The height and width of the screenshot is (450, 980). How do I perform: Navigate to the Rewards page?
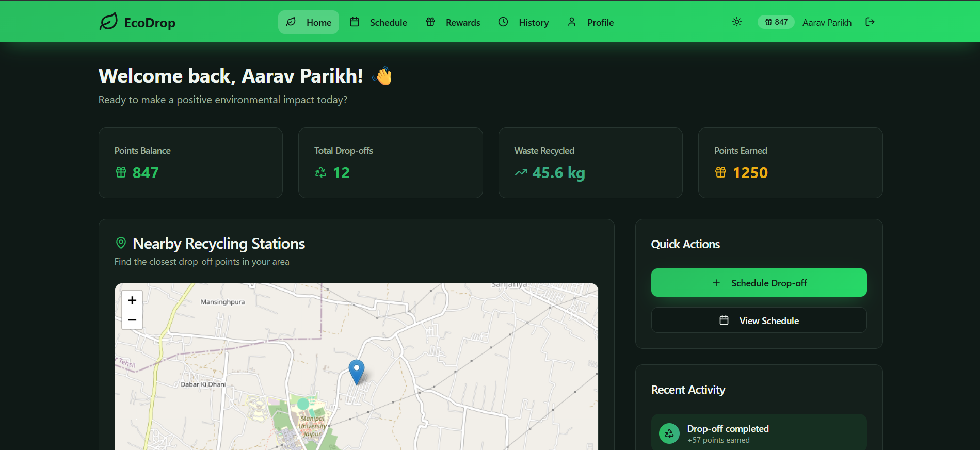coord(453,22)
